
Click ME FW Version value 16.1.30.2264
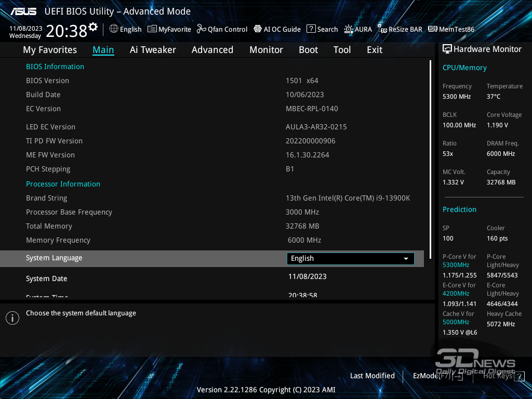[x=308, y=155]
